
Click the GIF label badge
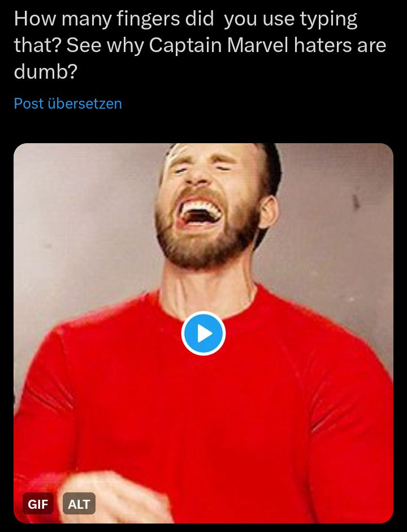click(x=38, y=504)
